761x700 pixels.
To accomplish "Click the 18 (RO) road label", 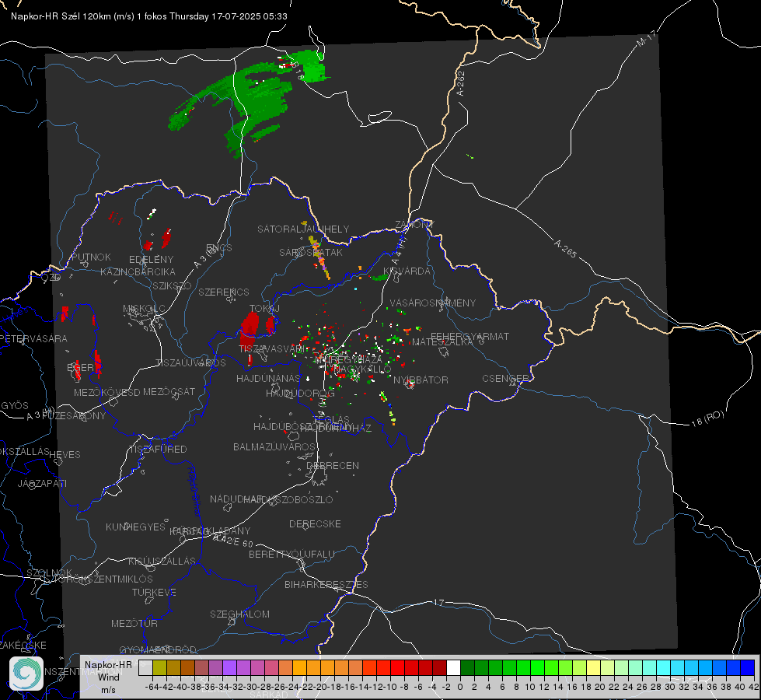I will (x=707, y=418).
